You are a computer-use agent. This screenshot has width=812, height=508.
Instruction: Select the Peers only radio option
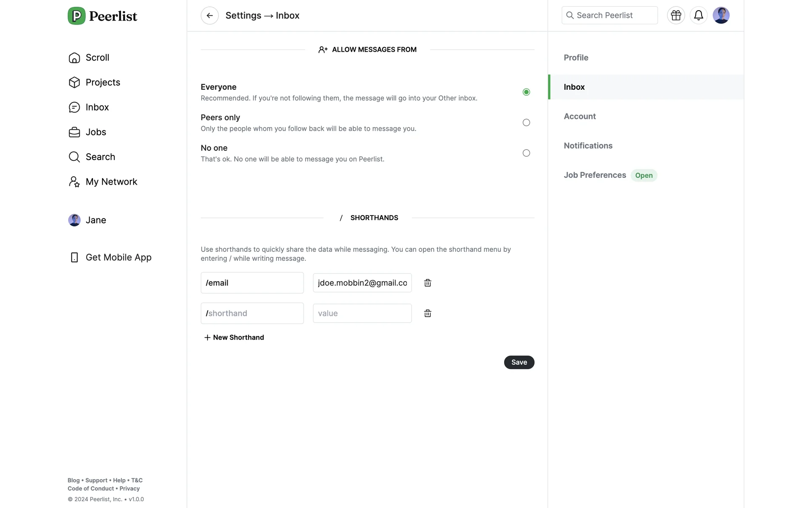(526, 122)
